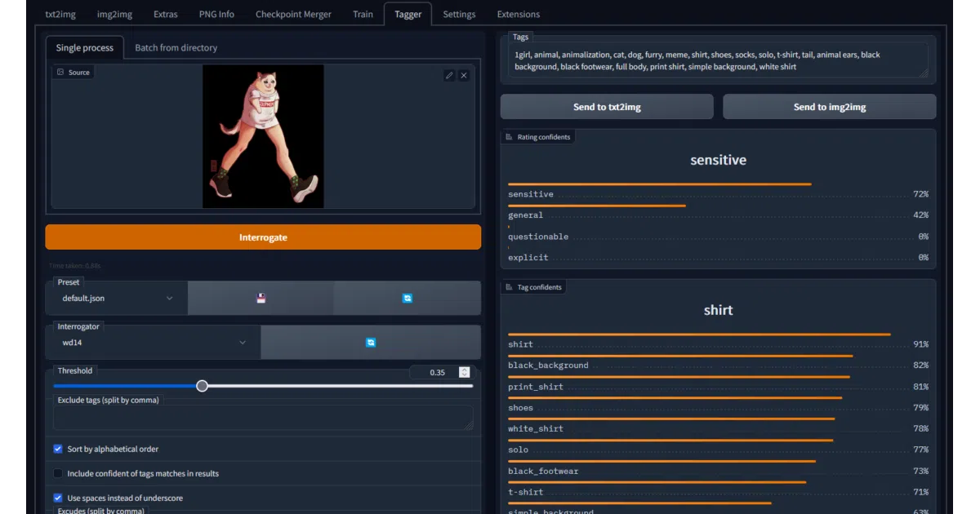980x514 pixels.
Task: Click the Threshold slider handle
Action: pos(202,386)
